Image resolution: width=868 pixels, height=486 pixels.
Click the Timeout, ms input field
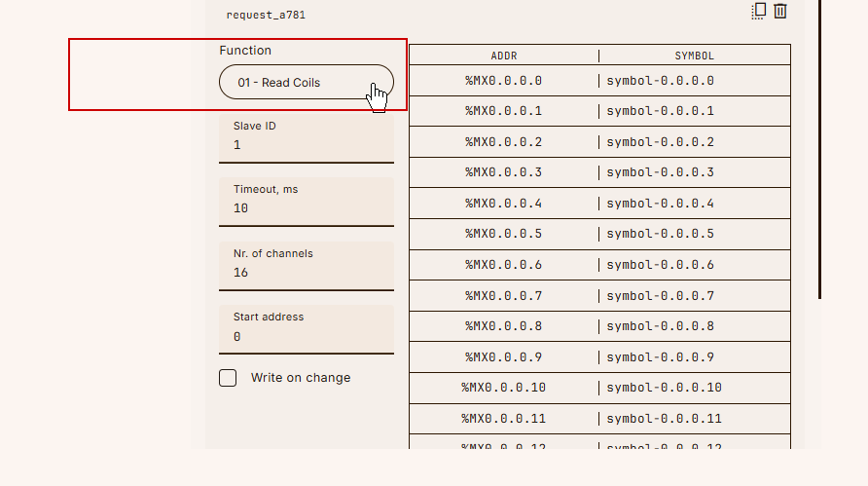307,202
